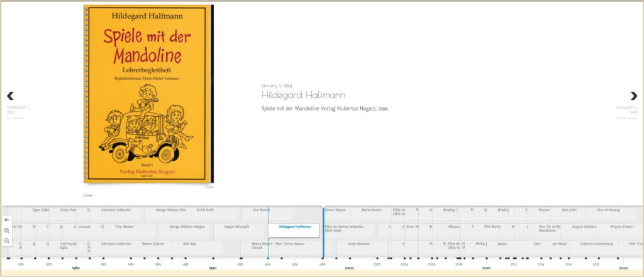The image size is (644, 277).
Task: Open the Spiele mit der Mandoline cover image
Action: tap(148, 94)
